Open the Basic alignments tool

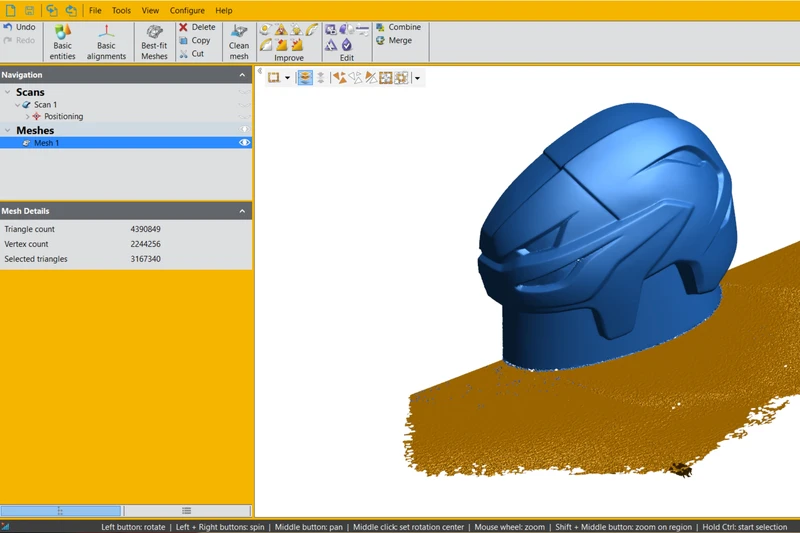pyautogui.click(x=106, y=33)
